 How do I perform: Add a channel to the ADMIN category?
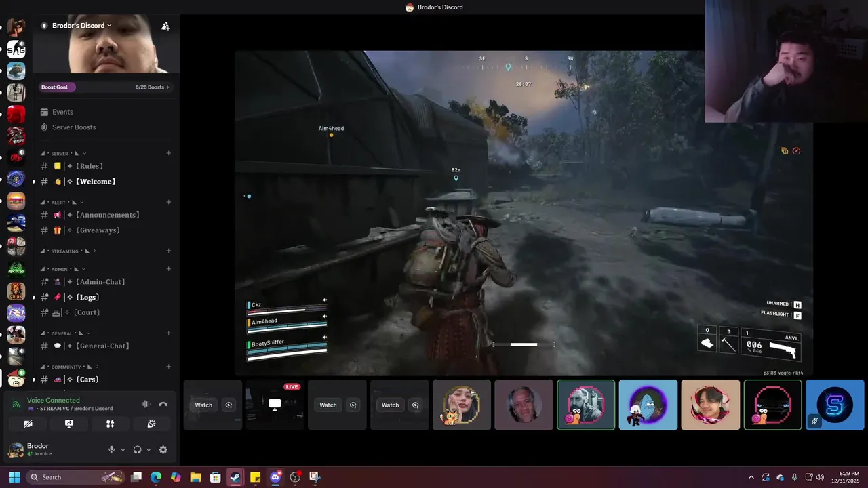(x=168, y=269)
